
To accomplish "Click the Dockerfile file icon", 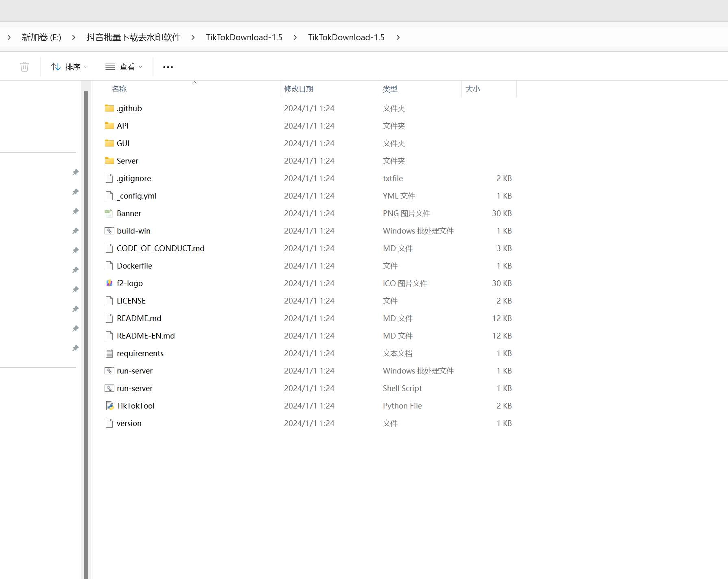I will tap(109, 266).
